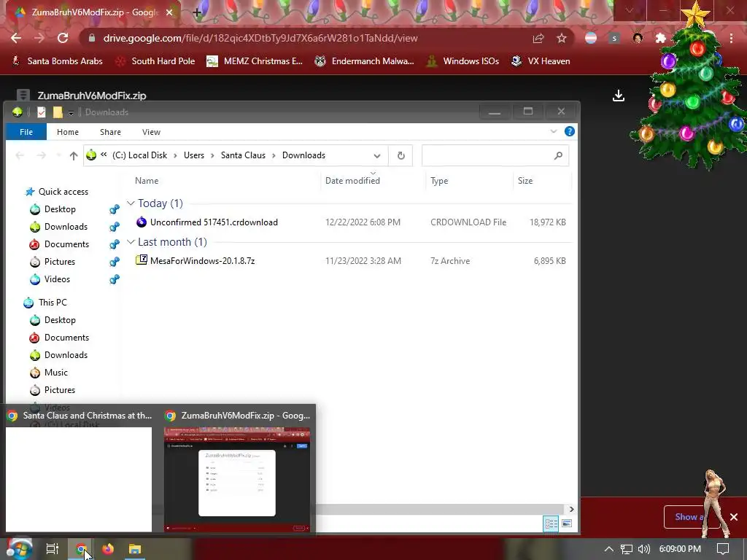Open Documents under This PC
This screenshot has height=560, width=747.
(x=59, y=338)
